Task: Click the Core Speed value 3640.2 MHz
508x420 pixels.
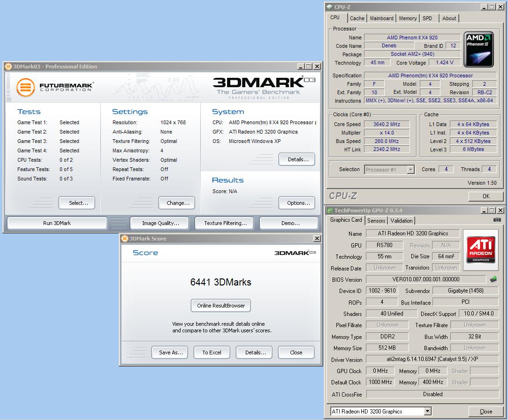Action: point(387,124)
